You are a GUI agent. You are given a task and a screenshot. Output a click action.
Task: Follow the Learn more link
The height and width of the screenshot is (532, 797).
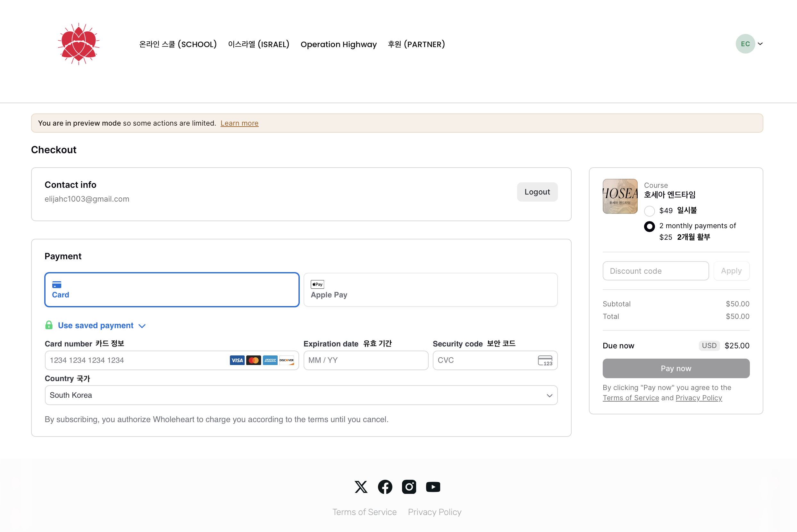239,123
